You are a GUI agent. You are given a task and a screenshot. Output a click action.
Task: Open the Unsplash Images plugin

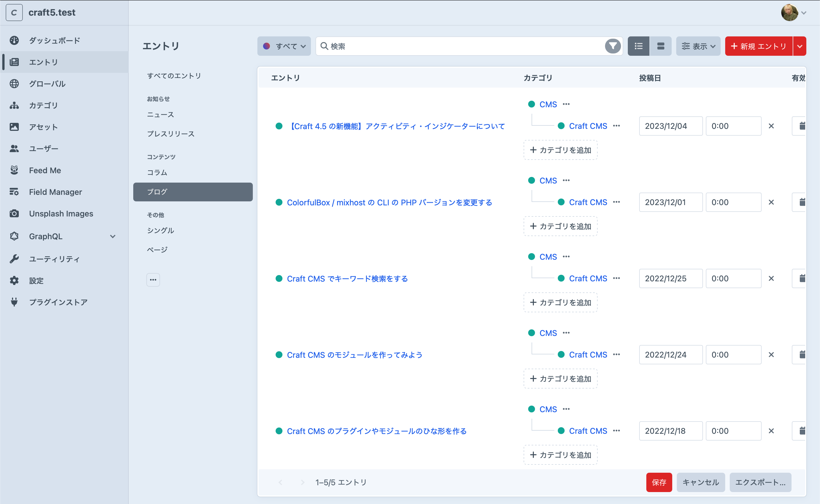tap(61, 213)
